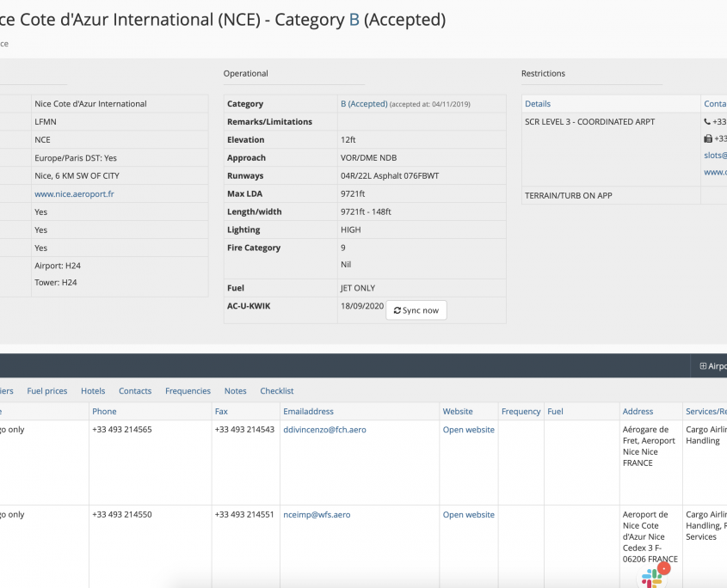Image resolution: width=727 pixels, height=588 pixels.
Task: Open the Slack icon at bottom
Action: 652,579
